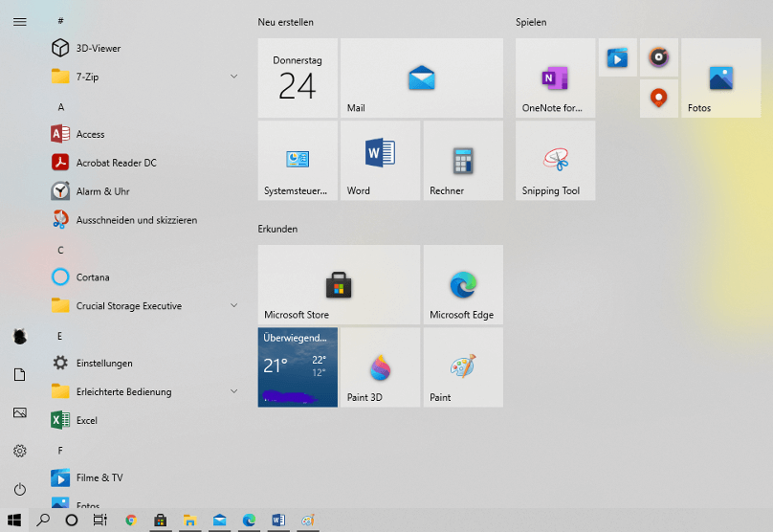
Task: Open the OneNote tile
Action: (x=556, y=78)
